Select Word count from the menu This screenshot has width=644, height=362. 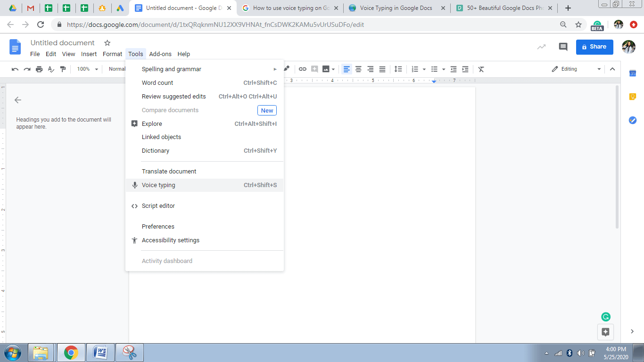[x=157, y=82]
